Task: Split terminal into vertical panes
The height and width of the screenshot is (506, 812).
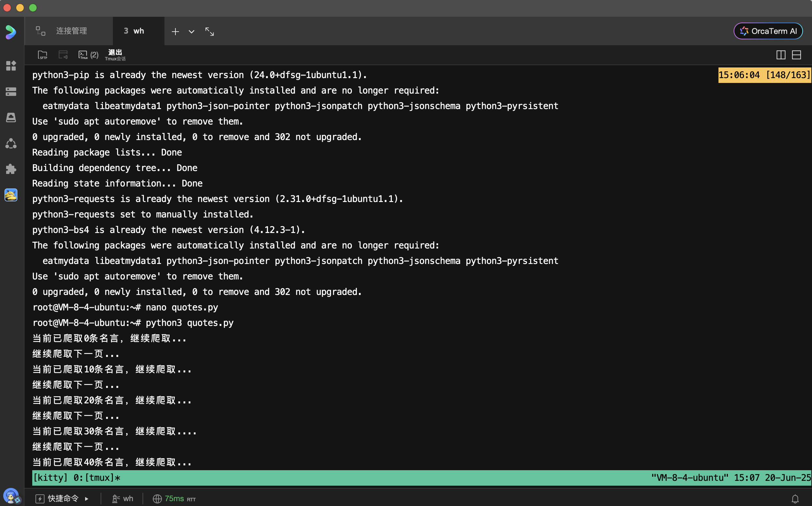Action: [781, 55]
